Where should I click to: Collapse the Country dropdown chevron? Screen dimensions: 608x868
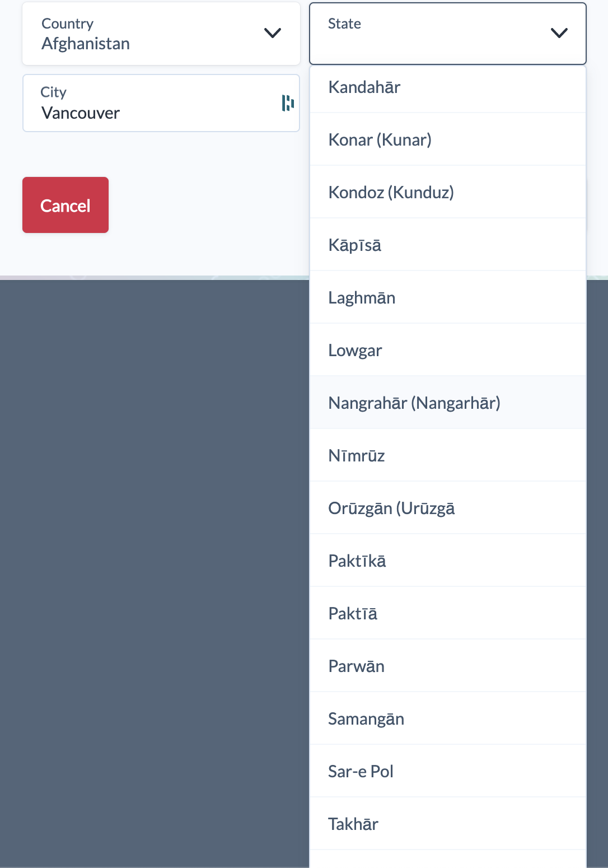point(272,34)
